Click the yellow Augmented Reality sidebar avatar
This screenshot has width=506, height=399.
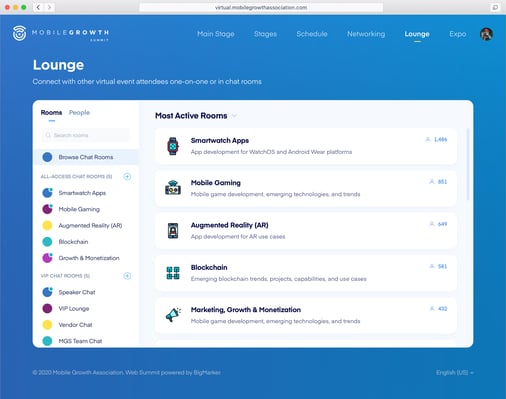[x=47, y=225]
